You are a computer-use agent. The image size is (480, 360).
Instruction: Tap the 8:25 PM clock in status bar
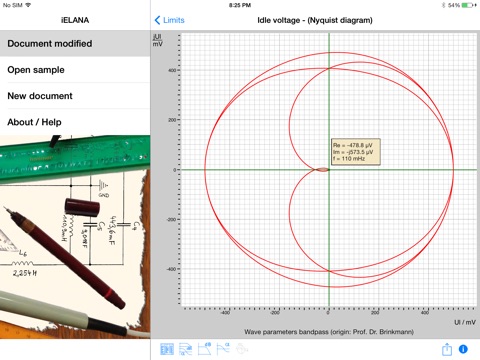[240, 5]
